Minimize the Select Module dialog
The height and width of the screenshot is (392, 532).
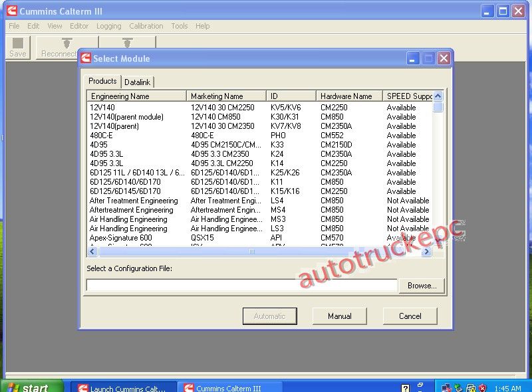coord(412,58)
